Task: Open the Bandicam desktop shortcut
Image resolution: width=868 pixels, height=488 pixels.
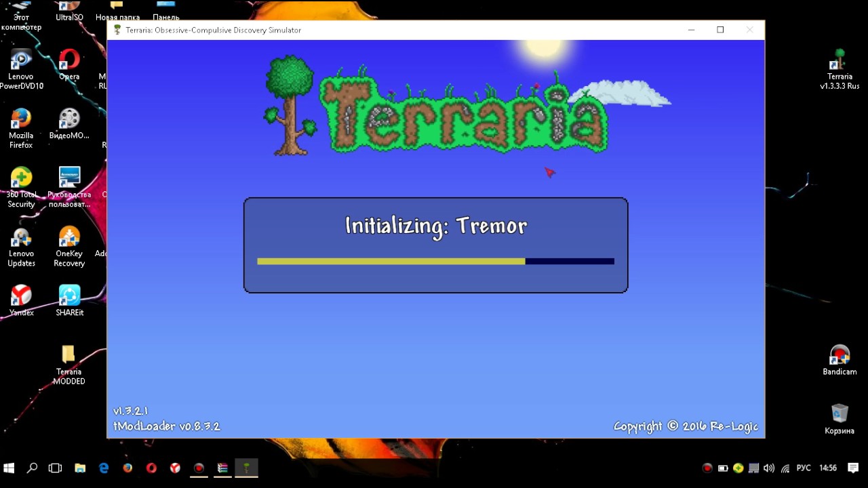Action: point(840,360)
